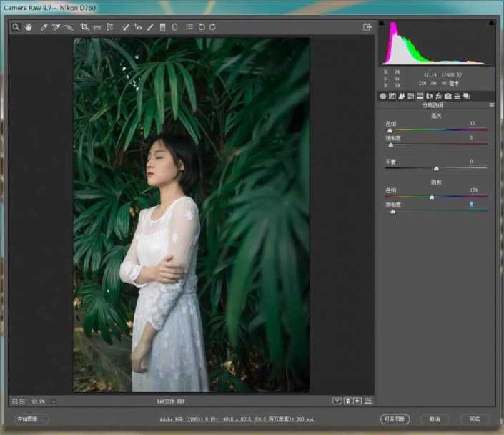Open the Split Toning panel menu

492,105
